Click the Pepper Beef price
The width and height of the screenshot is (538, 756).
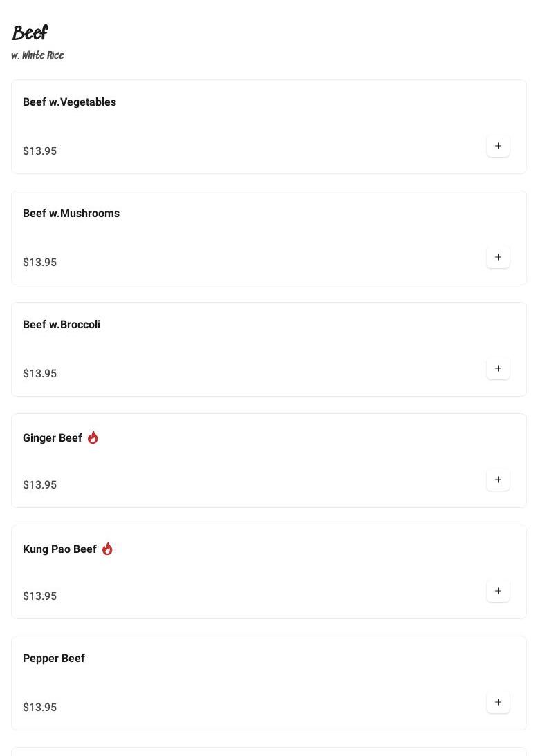pos(39,708)
